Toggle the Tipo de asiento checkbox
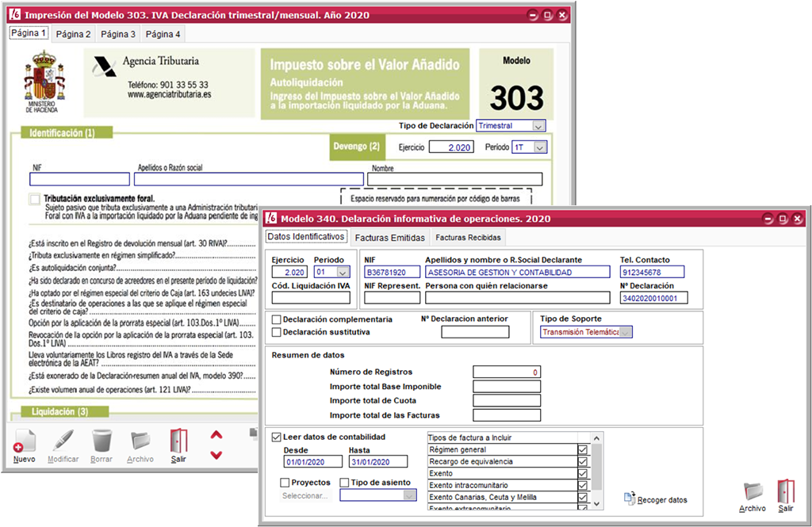The height and width of the screenshot is (527, 812). click(344, 483)
